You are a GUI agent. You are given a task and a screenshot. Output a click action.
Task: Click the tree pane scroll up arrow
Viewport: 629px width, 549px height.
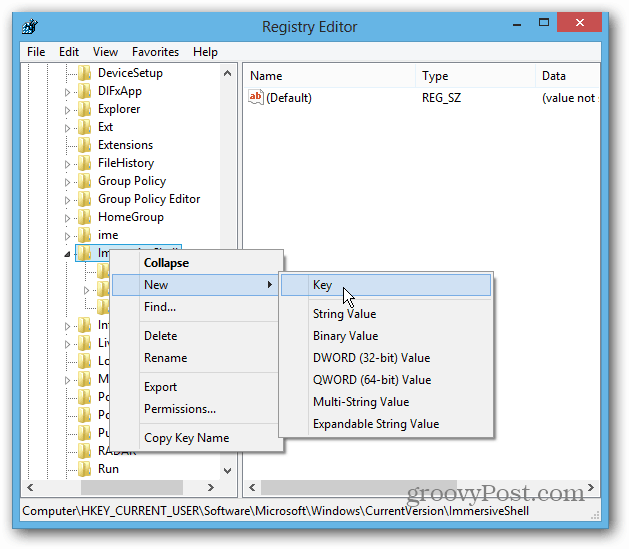(227, 73)
